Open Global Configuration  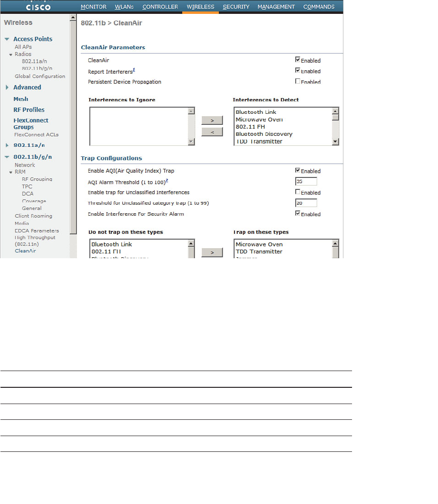pyautogui.click(x=40, y=76)
